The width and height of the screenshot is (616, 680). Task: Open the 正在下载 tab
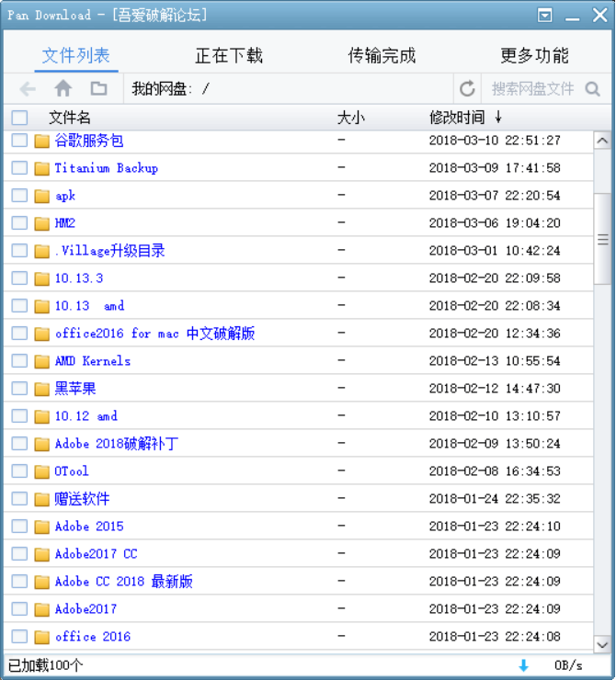pos(229,55)
